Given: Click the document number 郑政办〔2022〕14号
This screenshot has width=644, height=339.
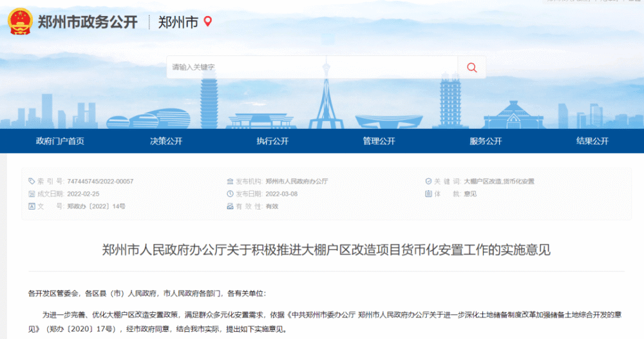Looking at the screenshot, I should (x=97, y=206).
